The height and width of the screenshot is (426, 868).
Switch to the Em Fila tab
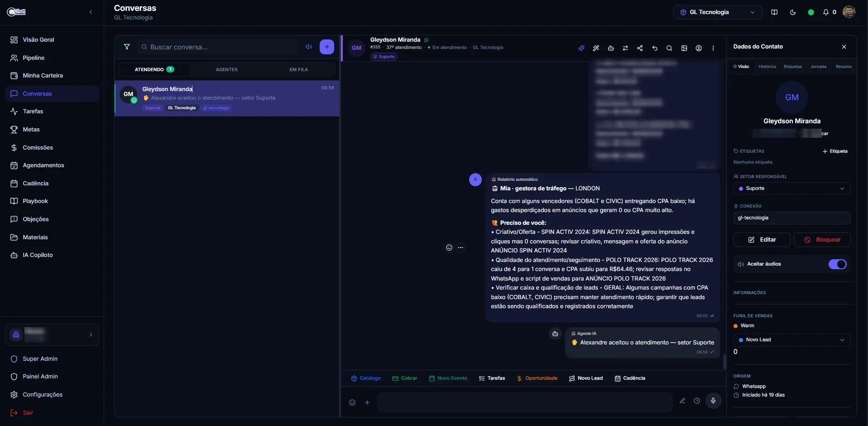point(299,69)
